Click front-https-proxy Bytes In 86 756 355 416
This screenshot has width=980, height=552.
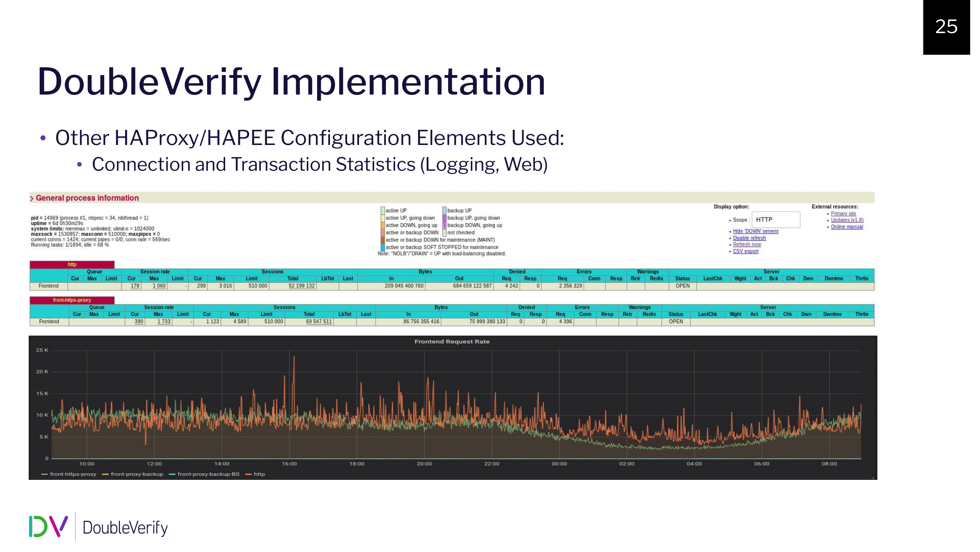(421, 322)
